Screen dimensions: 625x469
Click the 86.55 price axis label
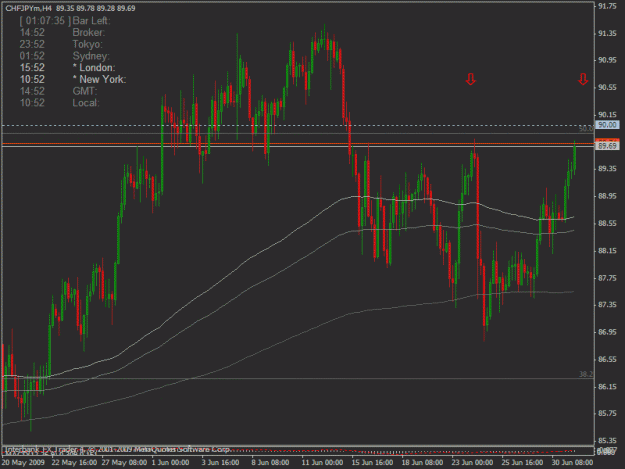click(x=607, y=359)
